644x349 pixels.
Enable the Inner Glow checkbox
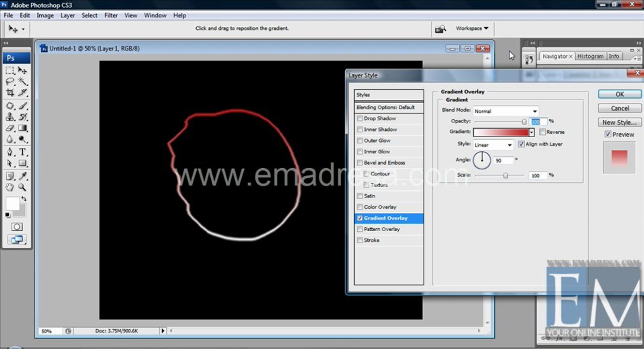coord(360,152)
